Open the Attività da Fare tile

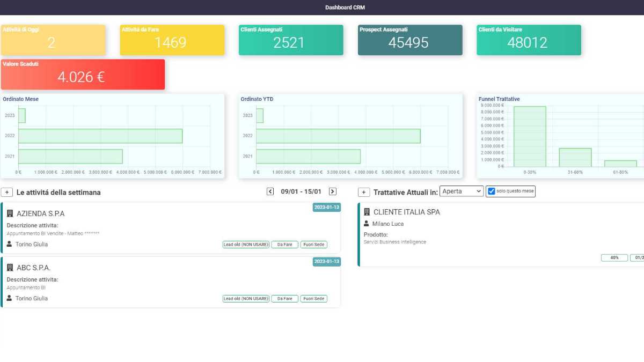coord(172,40)
